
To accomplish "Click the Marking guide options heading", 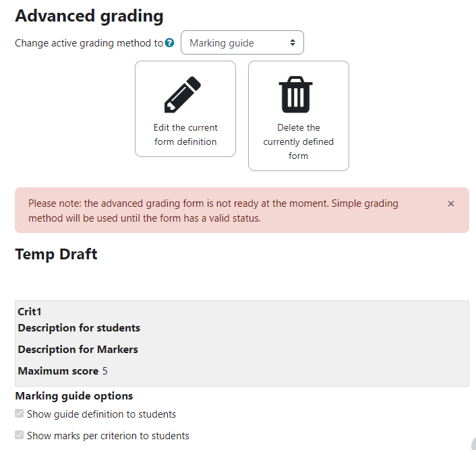I will click(x=74, y=396).
